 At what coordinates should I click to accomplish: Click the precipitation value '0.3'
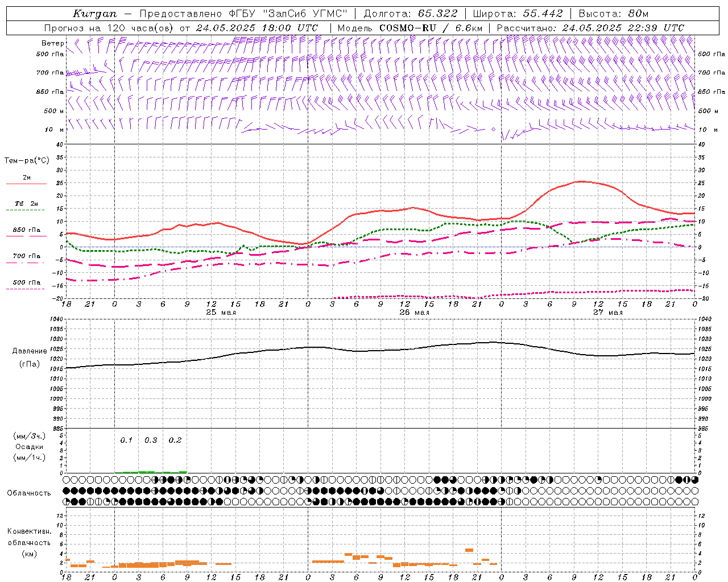(151, 440)
